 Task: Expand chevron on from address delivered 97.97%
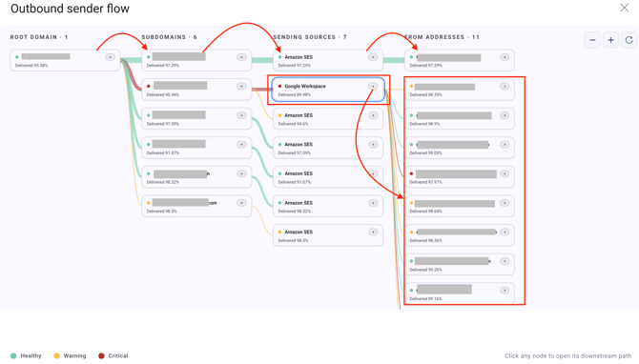[x=505, y=173]
